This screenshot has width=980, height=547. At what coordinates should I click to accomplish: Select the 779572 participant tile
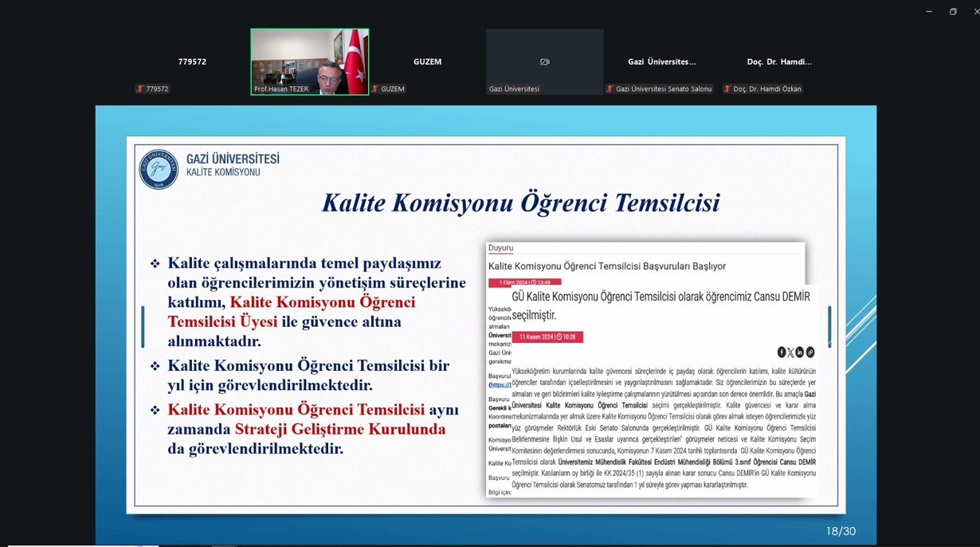192,61
